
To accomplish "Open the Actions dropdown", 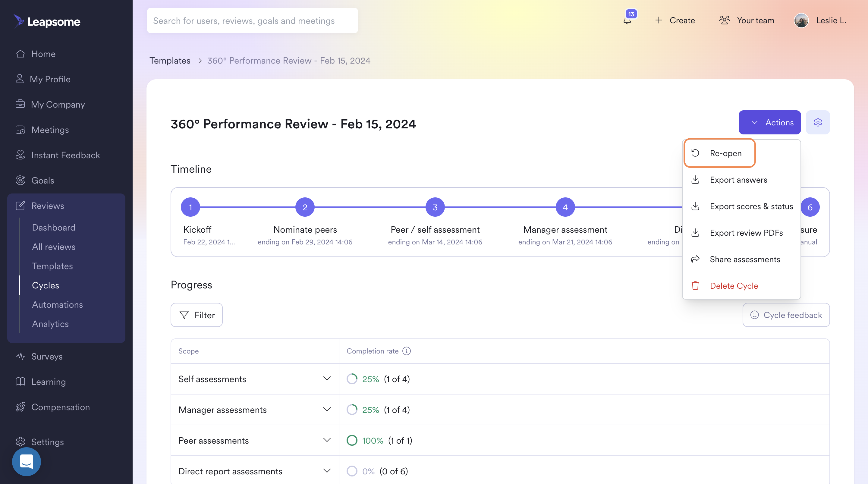I will [770, 122].
